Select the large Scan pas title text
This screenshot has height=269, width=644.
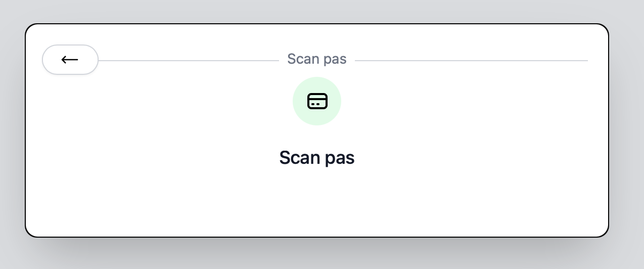[317, 158]
